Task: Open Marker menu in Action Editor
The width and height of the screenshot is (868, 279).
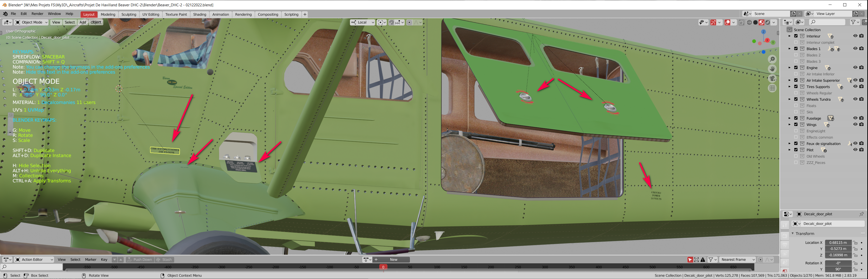Action: (91, 260)
